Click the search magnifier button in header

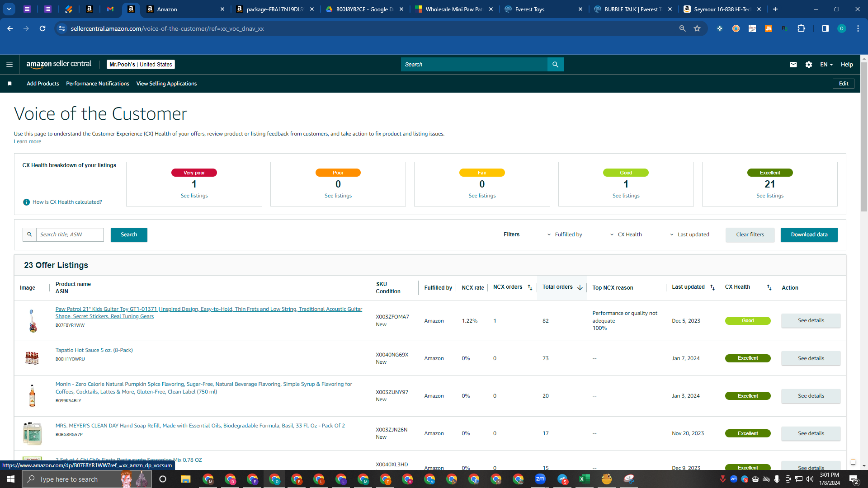(x=555, y=65)
